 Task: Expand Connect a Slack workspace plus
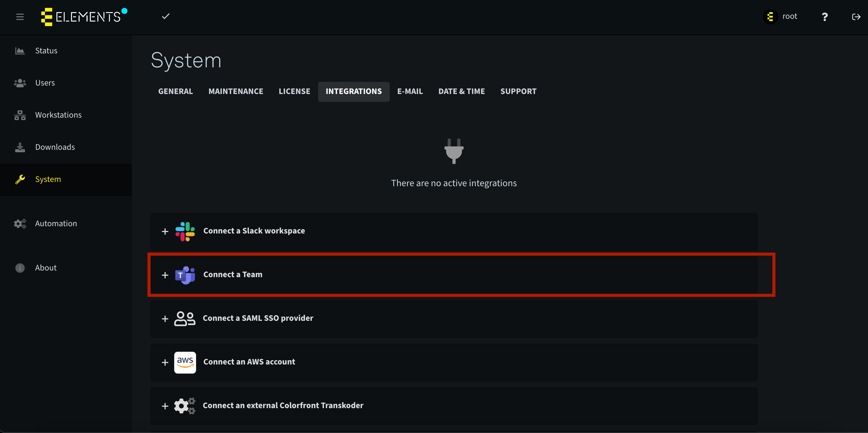pyautogui.click(x=165, y=231)
